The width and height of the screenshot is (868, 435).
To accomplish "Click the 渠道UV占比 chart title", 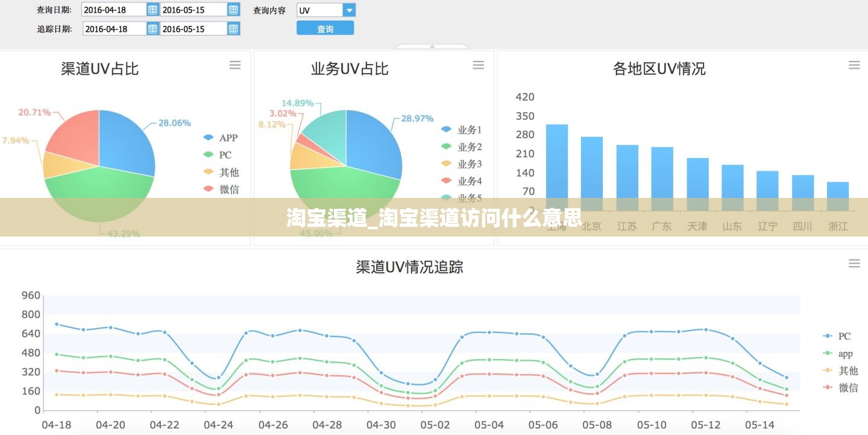I will [99, 69].
